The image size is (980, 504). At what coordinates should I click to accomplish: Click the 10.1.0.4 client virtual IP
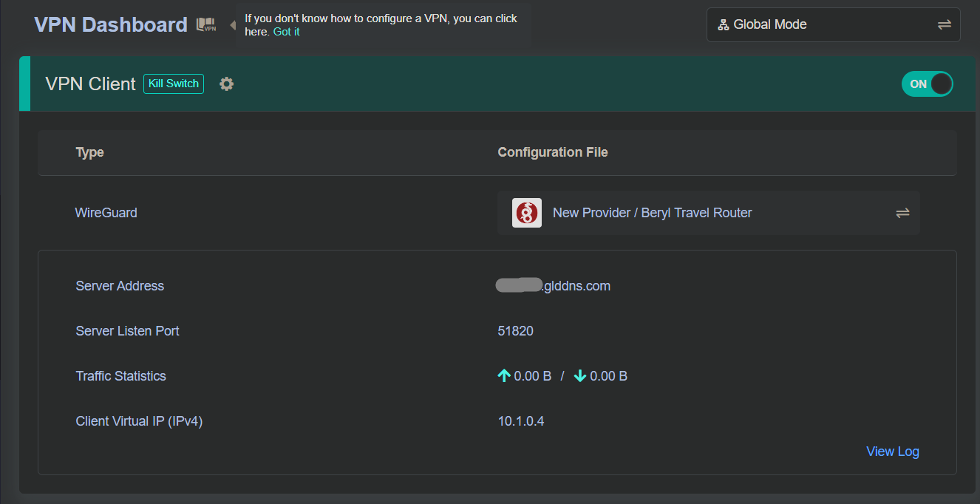coord(521,421)
